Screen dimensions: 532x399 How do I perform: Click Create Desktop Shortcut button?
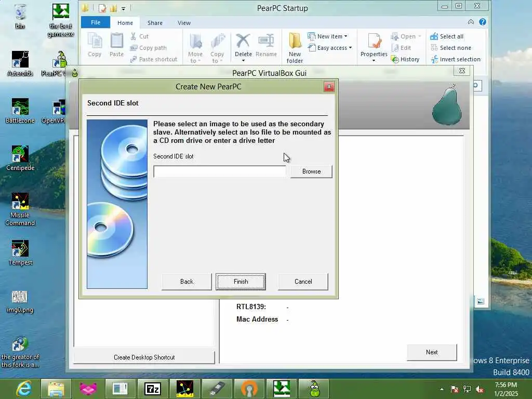point(144,357)
